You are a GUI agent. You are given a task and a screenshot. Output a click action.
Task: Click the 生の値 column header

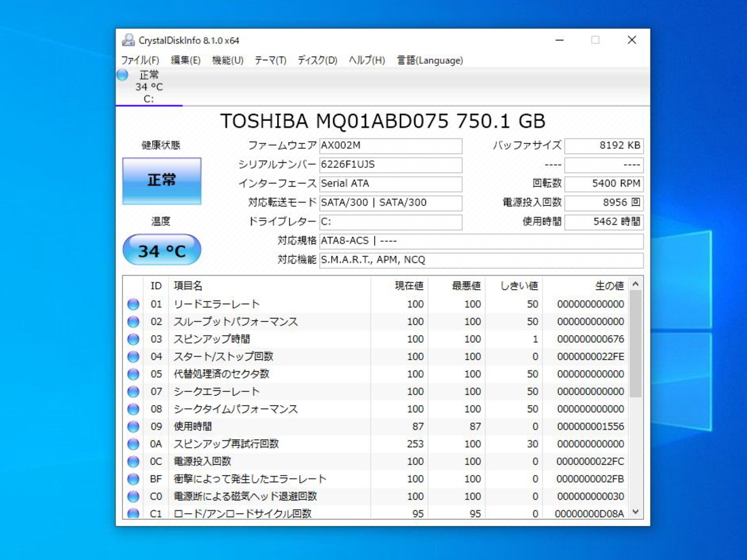click(585, 286)
